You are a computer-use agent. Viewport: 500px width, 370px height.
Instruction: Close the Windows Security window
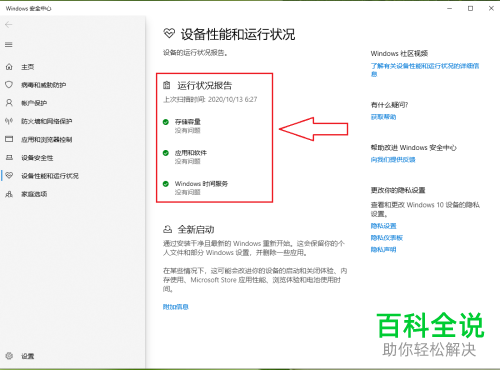(491, 8)
